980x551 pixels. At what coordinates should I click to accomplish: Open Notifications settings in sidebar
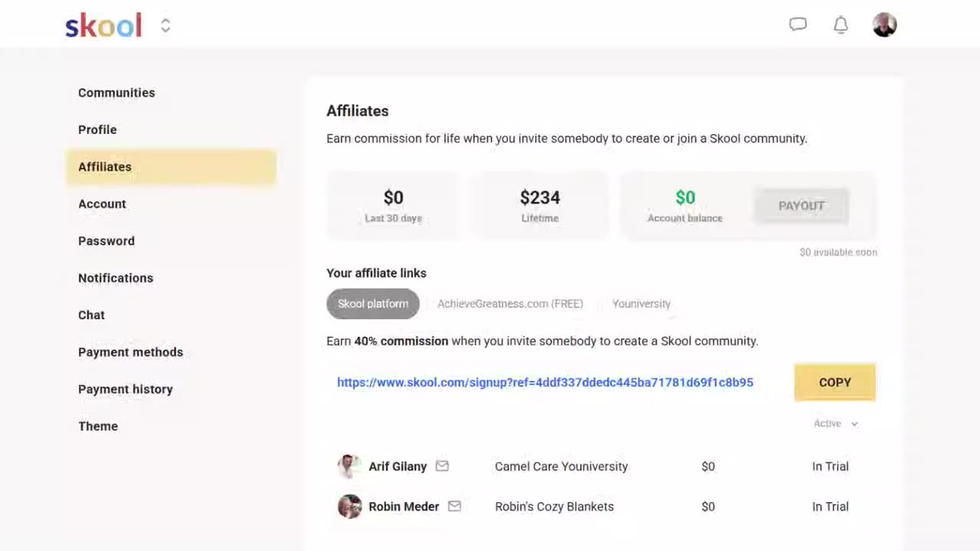click(116, 278)
